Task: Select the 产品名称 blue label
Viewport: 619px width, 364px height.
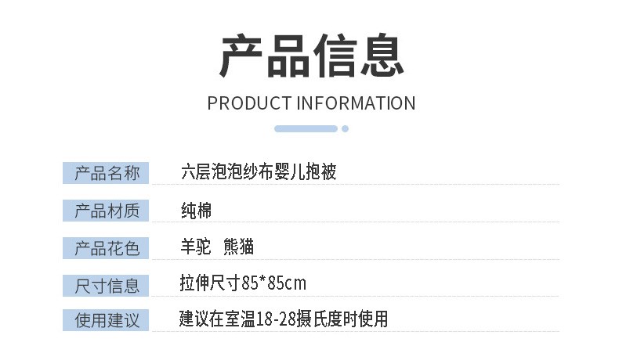Action: click(x=106, y=173)
